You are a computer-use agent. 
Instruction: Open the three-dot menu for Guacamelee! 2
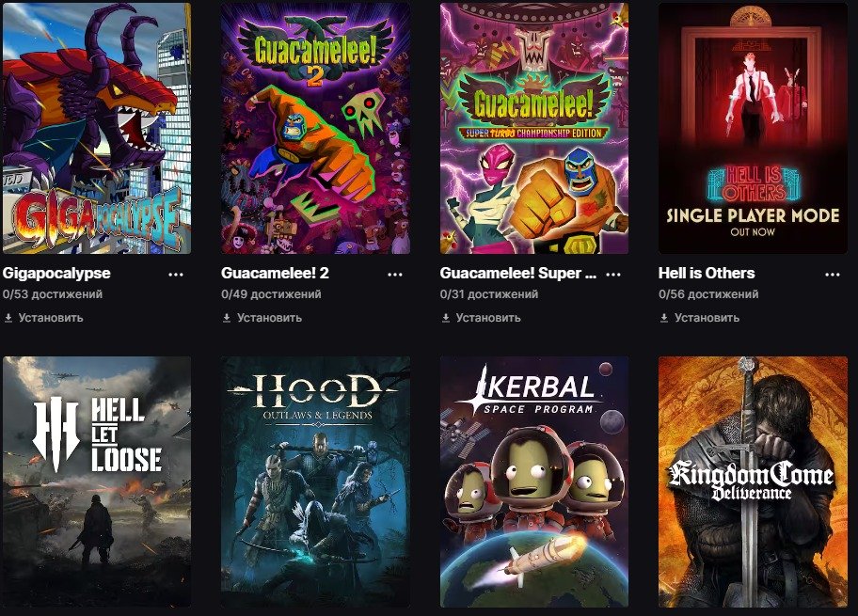point(394,275)
